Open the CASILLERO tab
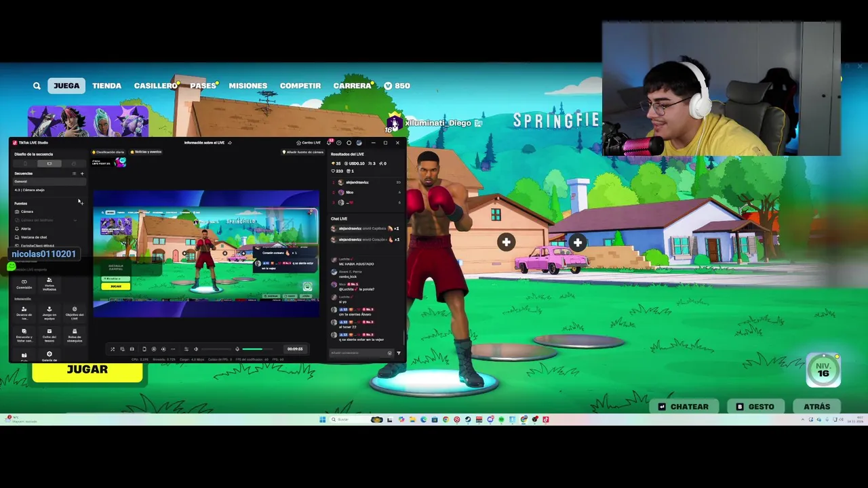 (x=156, y=86)
